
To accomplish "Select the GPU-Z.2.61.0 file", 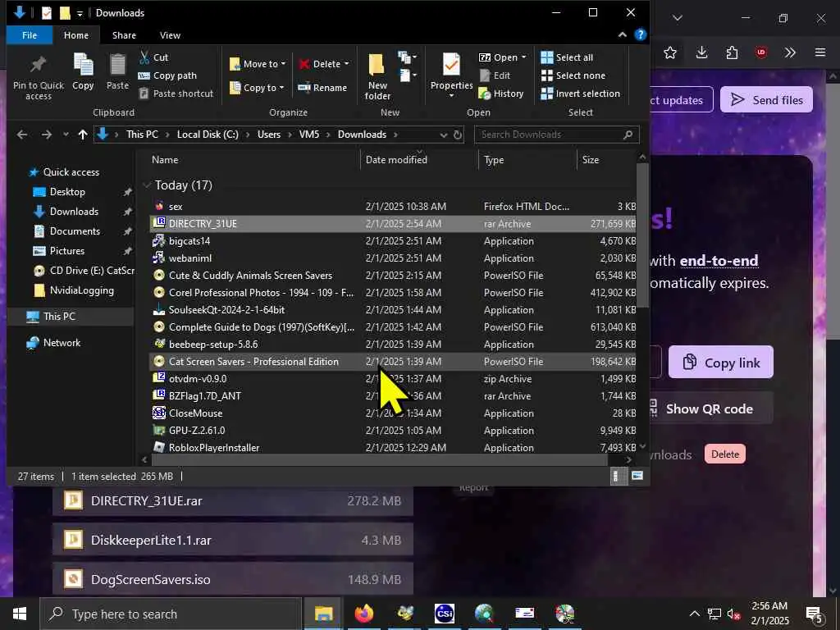I will [393, 430].
